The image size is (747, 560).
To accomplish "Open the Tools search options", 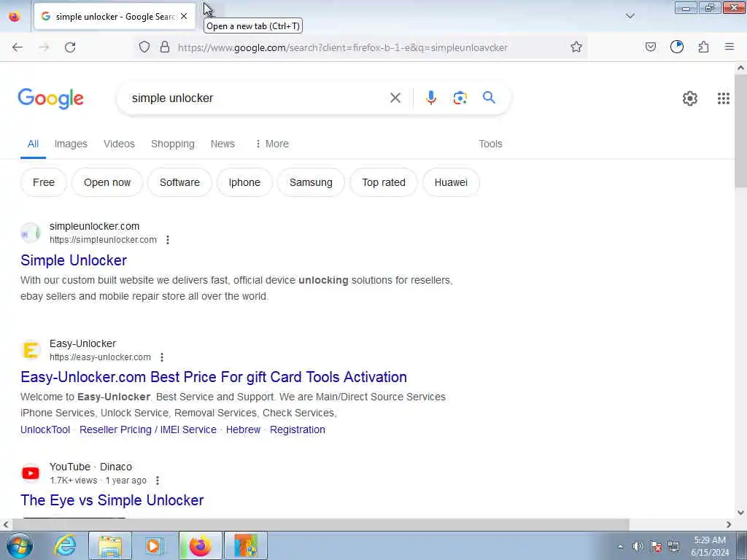I will [490, 144].
